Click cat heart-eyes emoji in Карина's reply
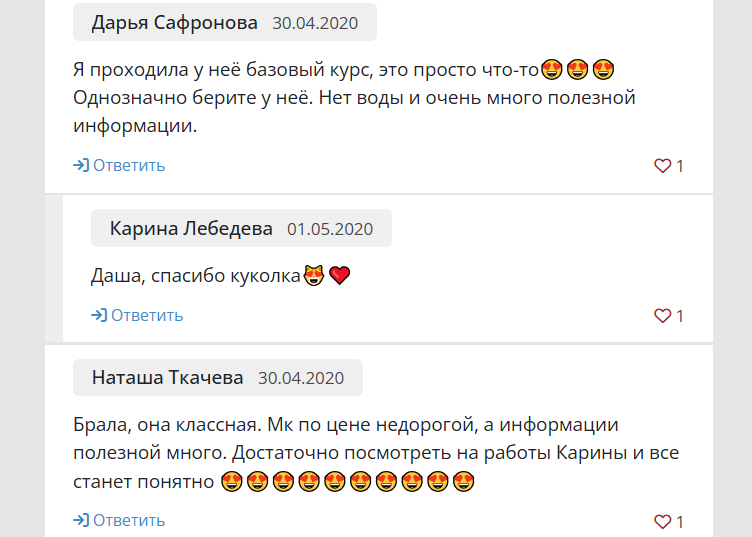 tap(314, 275)
